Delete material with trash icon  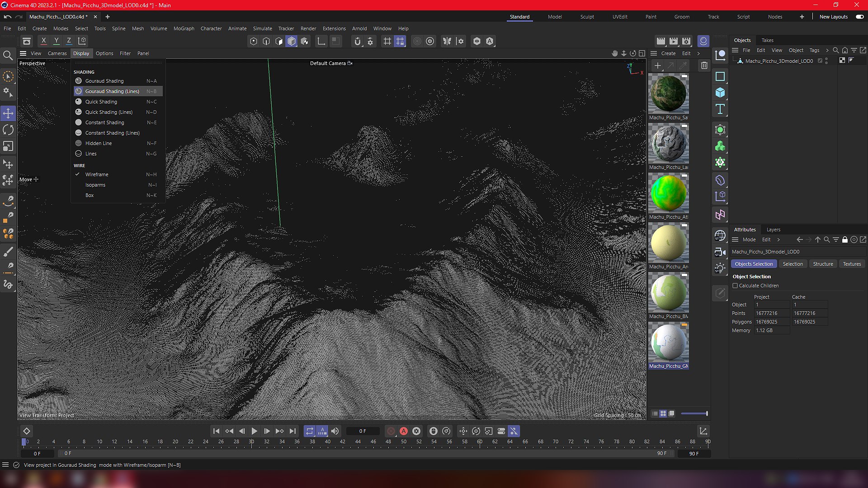pos(704,66)
